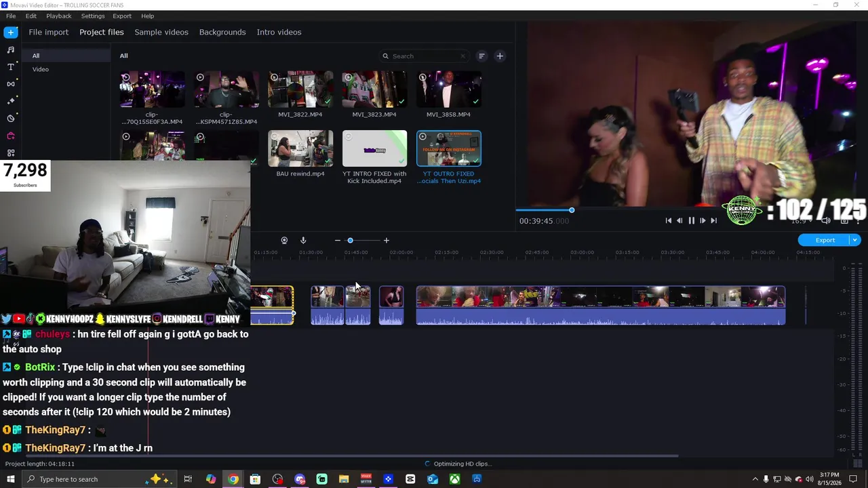The image size is (868, 488).
Task: Show hidden system tray icons
Action: [x=755, y=479]
